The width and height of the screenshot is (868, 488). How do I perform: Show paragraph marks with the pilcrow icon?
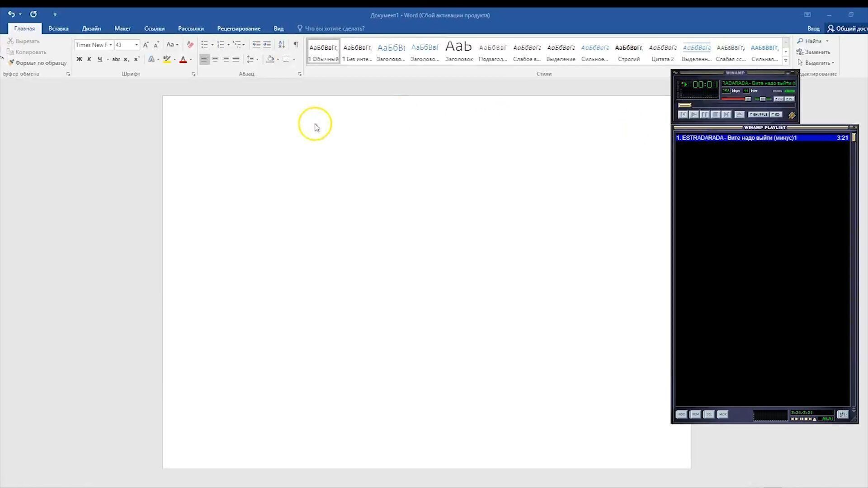(296, 45)
